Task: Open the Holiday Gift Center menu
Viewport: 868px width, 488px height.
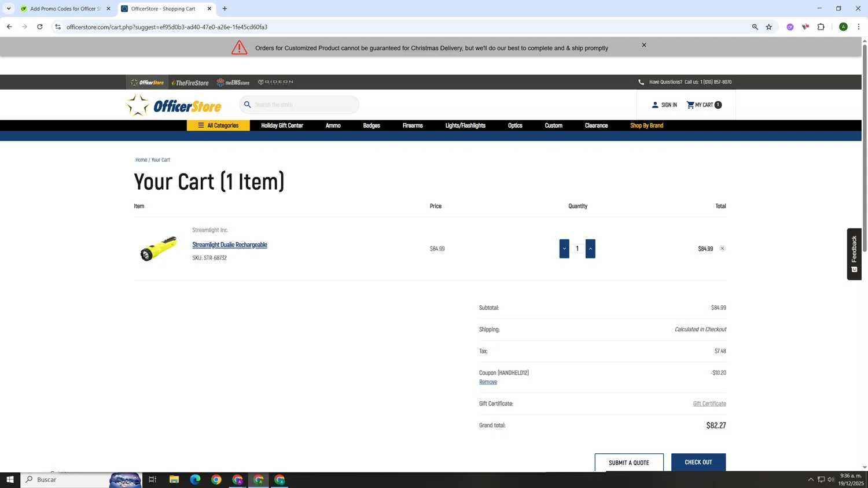Action: pyautogui.click(x=282, y=125)
